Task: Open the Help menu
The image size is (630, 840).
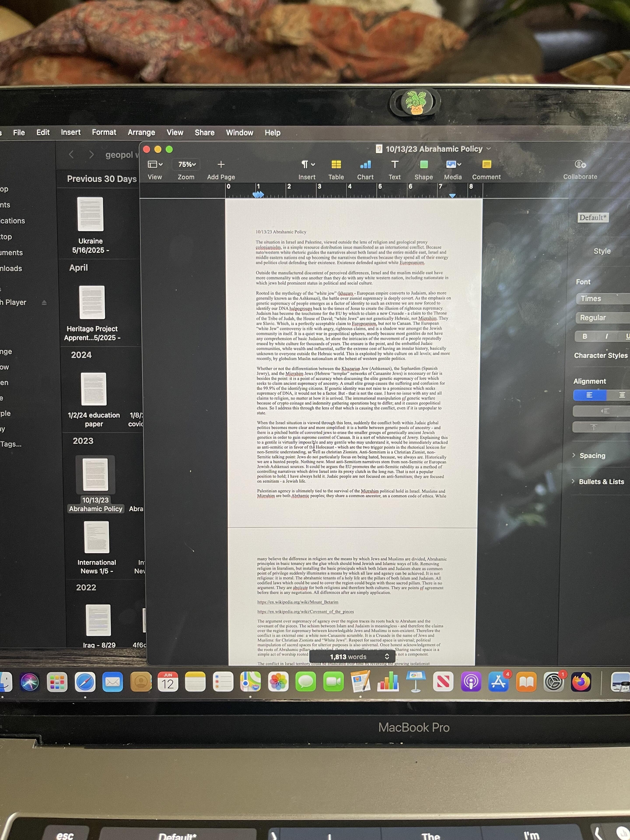Action: pyautogui.click(x=273, y=133)
